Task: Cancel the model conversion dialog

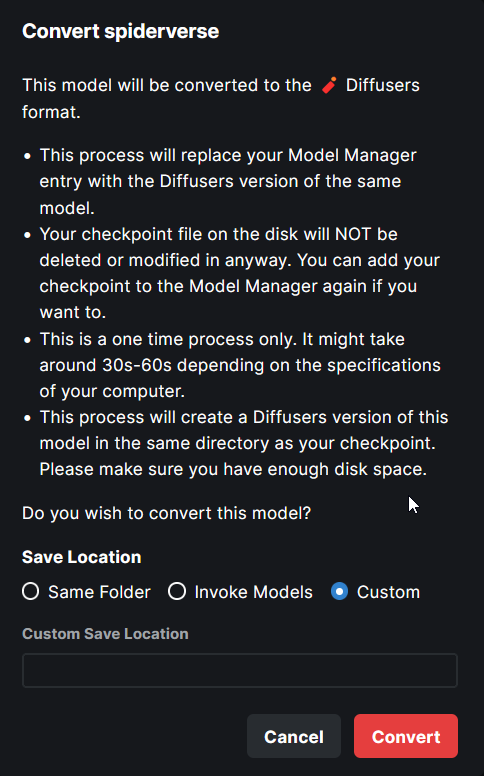Action: pyautogui.click(x=294, y=736)
